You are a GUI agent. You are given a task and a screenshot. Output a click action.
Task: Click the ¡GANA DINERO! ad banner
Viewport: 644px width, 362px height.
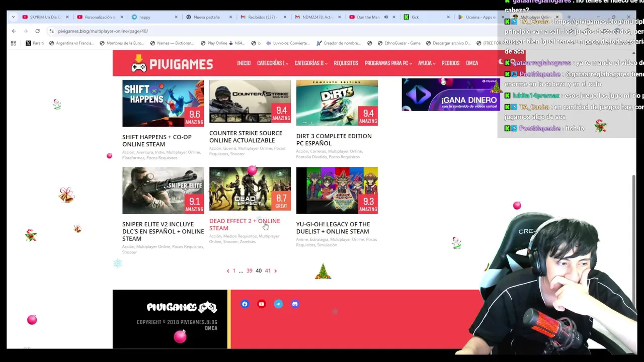pos(450,95)
